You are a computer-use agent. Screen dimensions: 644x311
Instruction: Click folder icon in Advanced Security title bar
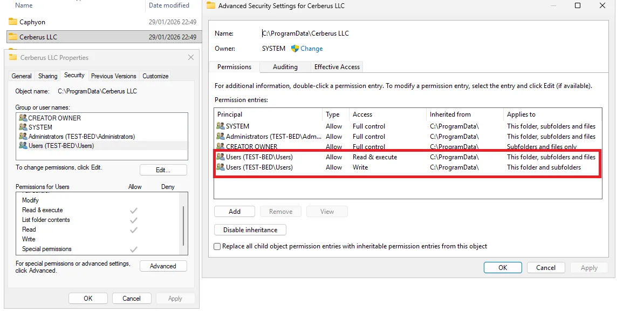[x=209, y=6]
